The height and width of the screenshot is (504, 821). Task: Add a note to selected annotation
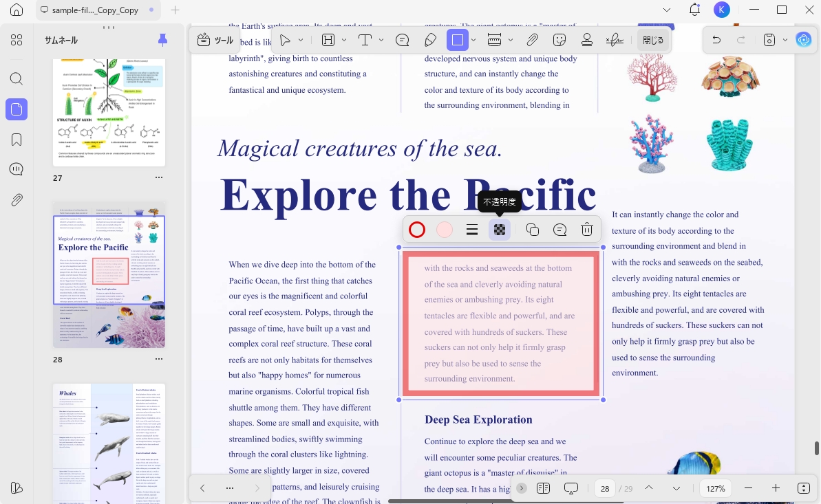click(559, 230)
